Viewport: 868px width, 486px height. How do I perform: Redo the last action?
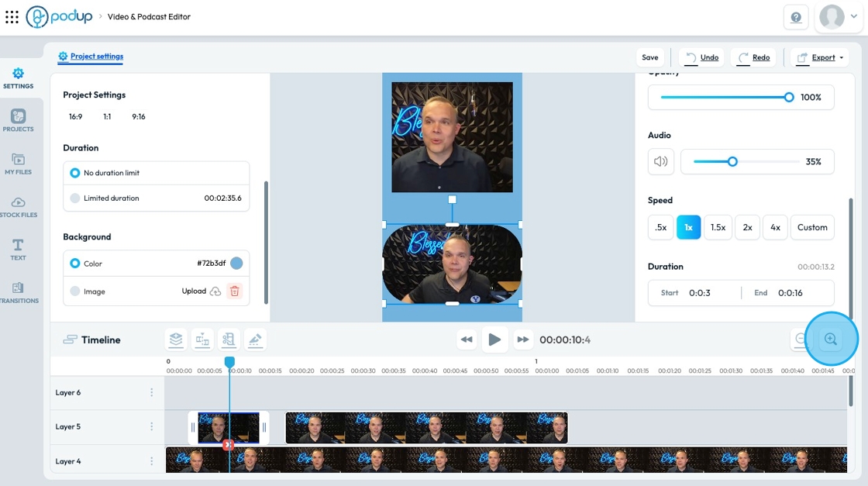point(753,57)
